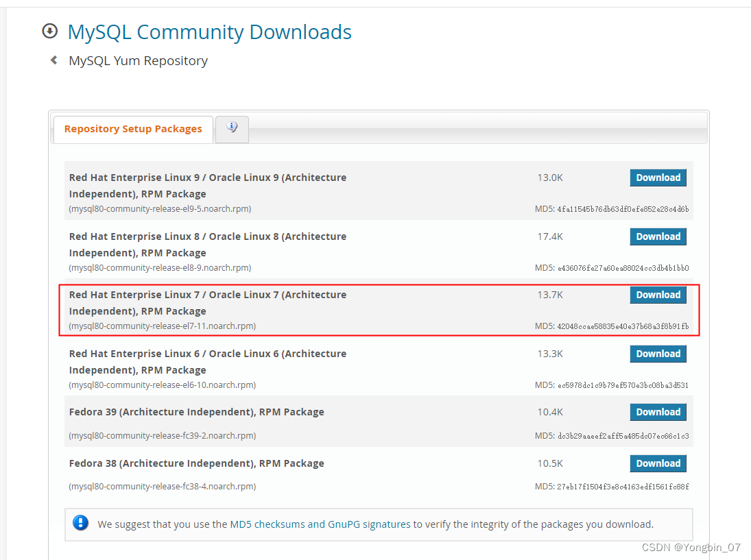Click the 10.5K file size value
This screenshot has height=560, width=751.
(550, 463)
